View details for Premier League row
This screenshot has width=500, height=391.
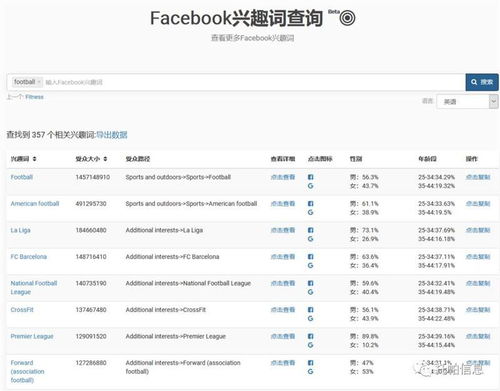pos(283,336)
